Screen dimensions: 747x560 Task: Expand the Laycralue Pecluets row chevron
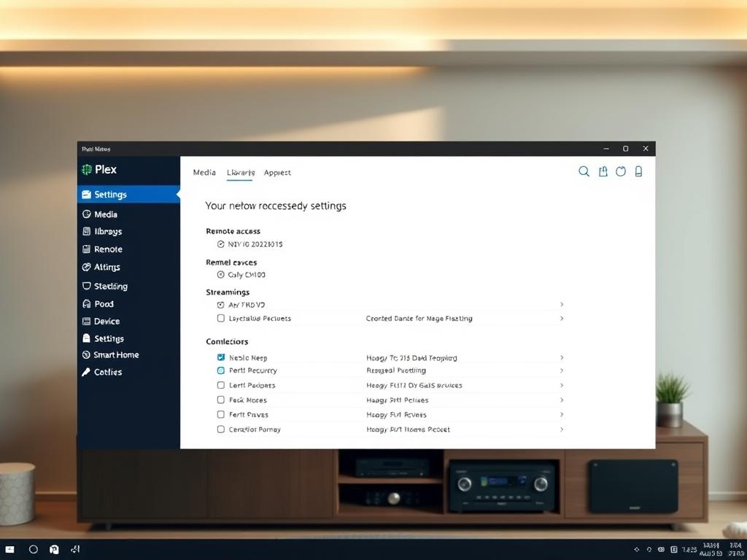click(x=562, y=318)
